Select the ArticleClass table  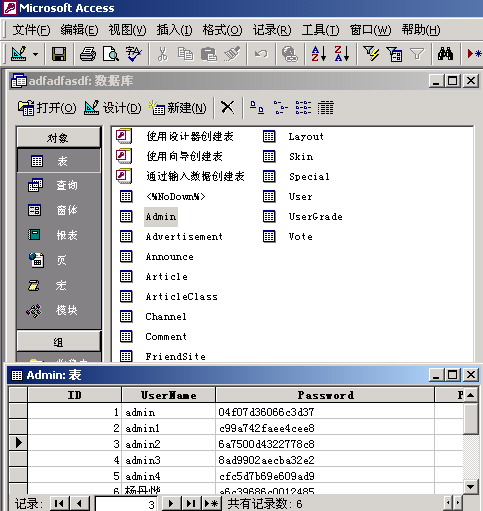pos(181,297)
